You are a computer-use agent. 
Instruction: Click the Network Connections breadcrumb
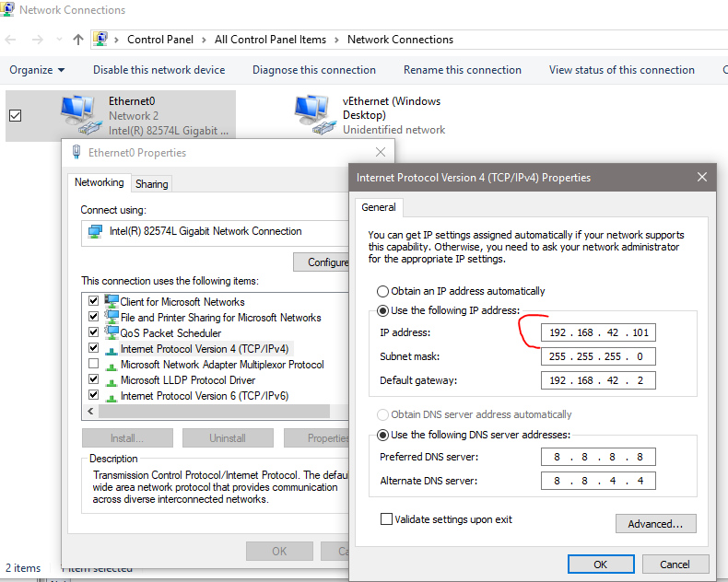400,40
